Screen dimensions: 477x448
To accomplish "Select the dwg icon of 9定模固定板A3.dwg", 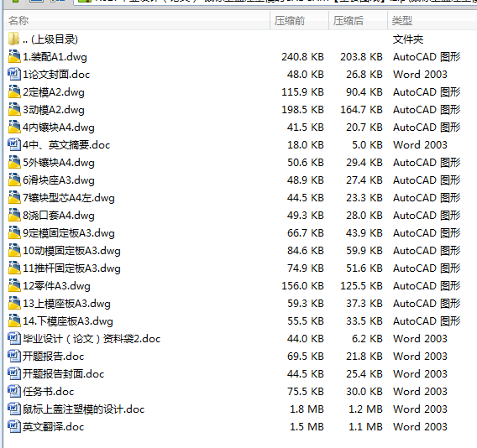I will (x=14, y=233).
